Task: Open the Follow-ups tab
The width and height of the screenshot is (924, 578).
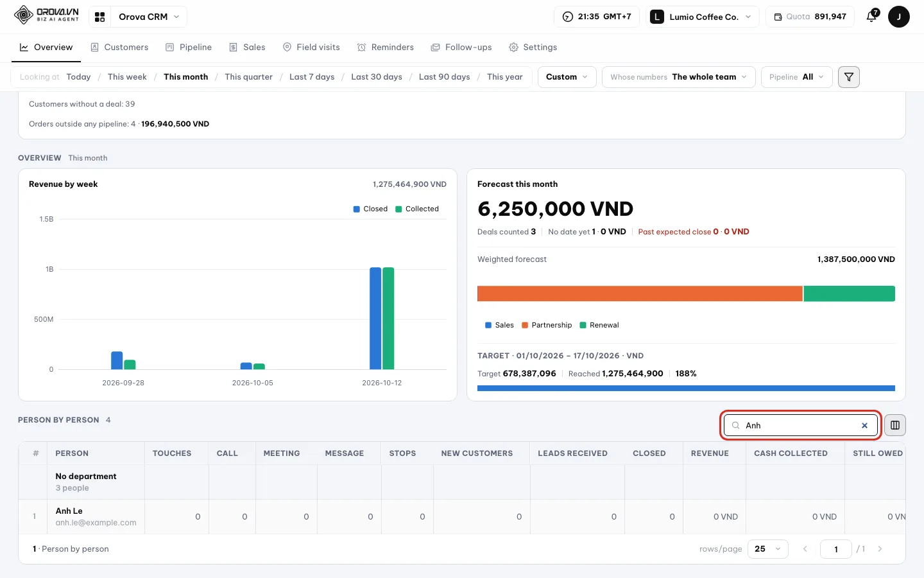Action: coord(461,48)
